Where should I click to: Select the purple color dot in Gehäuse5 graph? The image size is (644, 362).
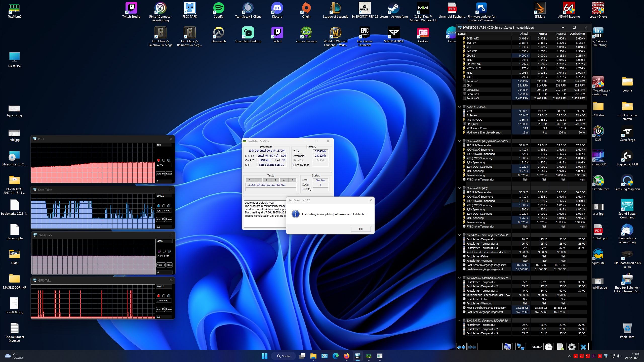coord(159,251)
